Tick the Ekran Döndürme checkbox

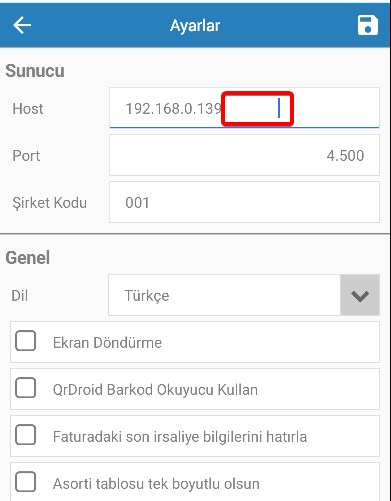click(x=26, y=341)
